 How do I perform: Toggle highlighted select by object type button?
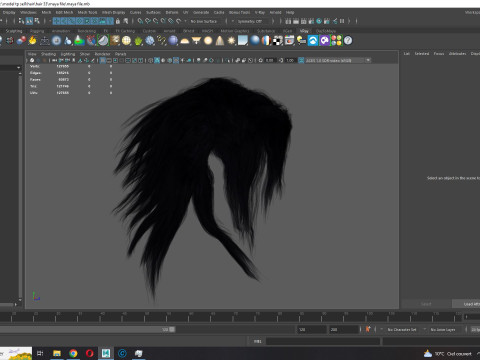(x=29, y=21)
